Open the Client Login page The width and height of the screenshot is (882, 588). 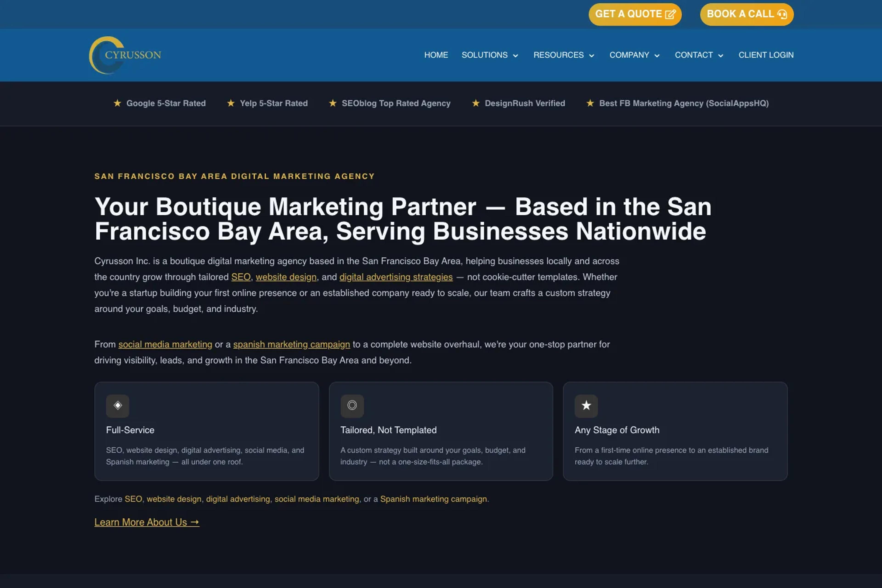pyautogui.click(x=766, y=55)
